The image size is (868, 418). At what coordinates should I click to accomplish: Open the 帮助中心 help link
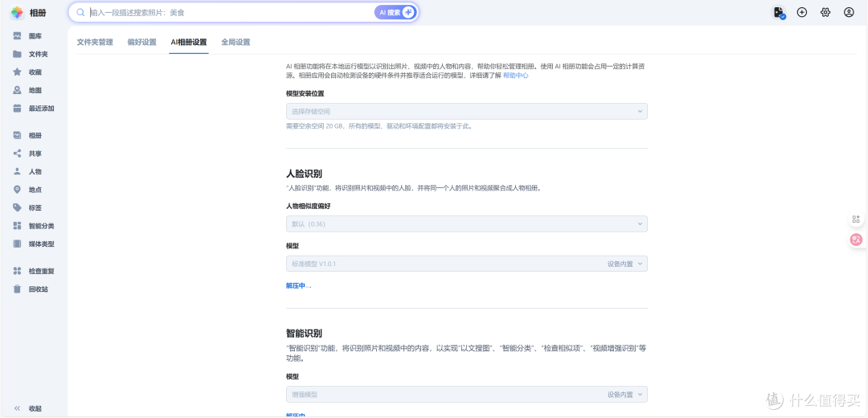[x=515, y=76]
